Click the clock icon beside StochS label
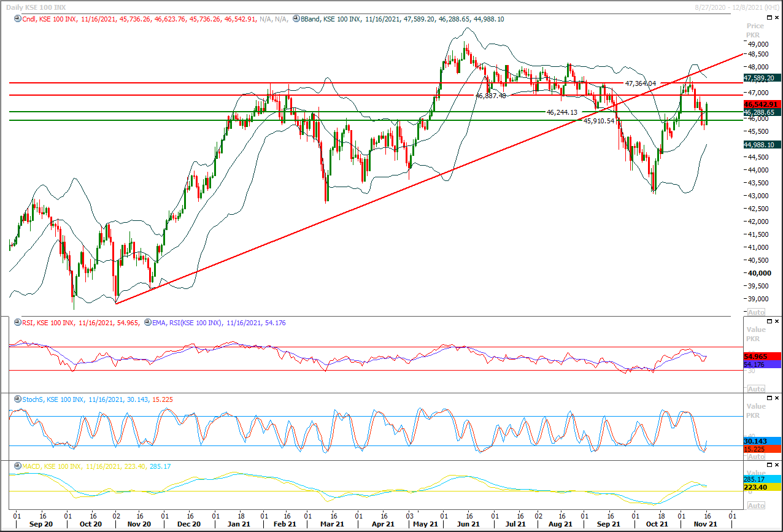The image size is (783, 532). pyautogui.click(x=16, y=399)
